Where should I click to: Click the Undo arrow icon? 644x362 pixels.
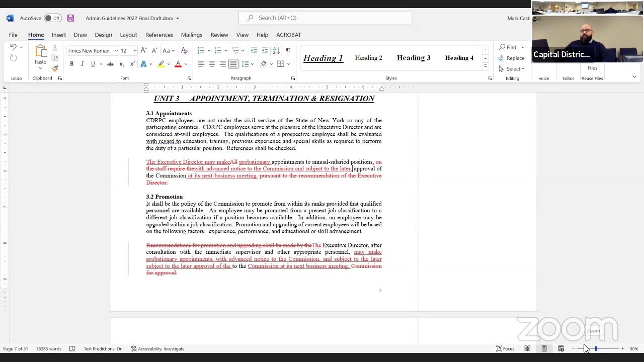point(13,47)
